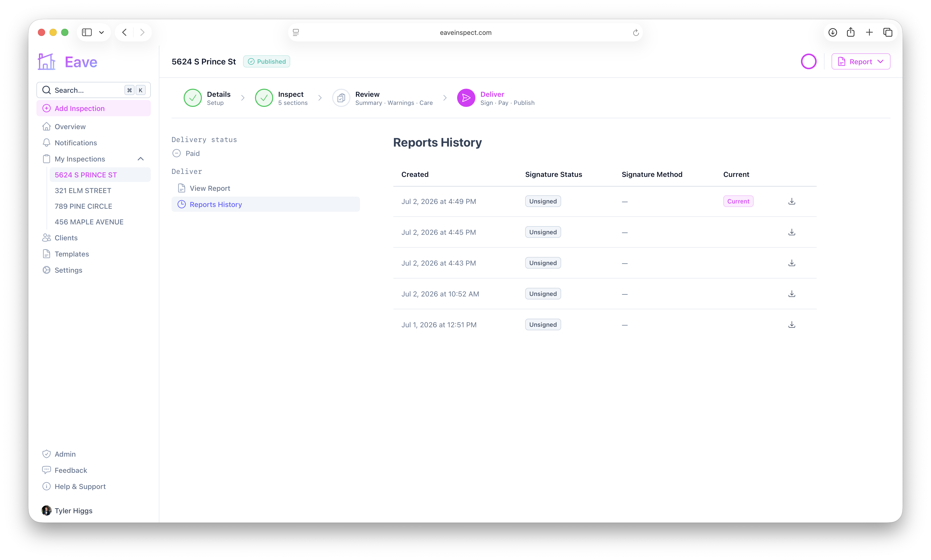Focus the Search field in sidebar
The width and height of the screenshot is (931, 560).
tap(93, 90)
